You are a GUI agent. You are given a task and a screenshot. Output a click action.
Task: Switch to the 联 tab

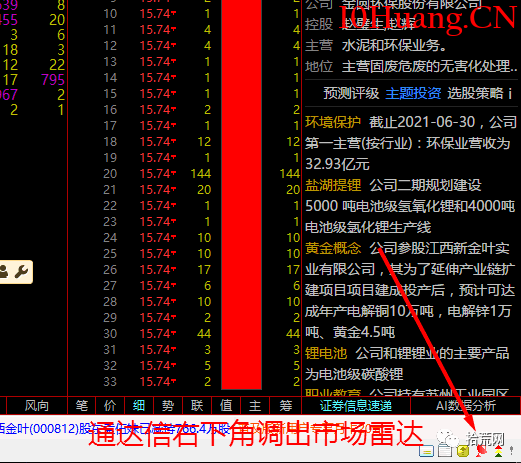point(197,406)
